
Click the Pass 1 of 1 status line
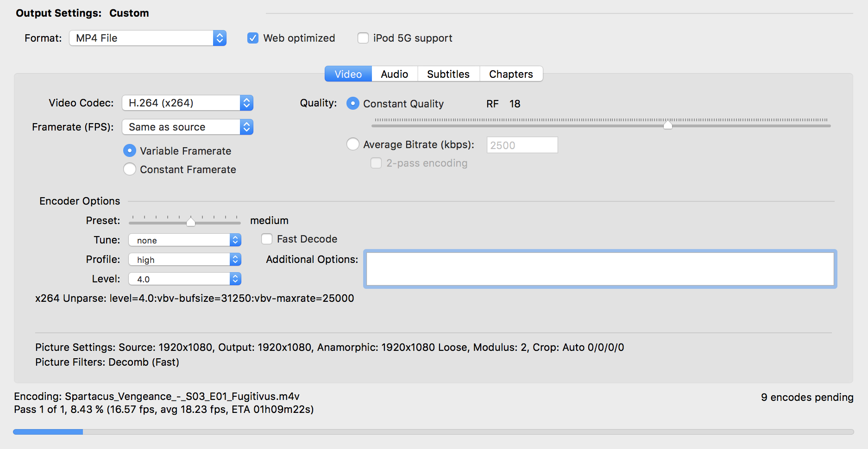click(x=164, y=409)
